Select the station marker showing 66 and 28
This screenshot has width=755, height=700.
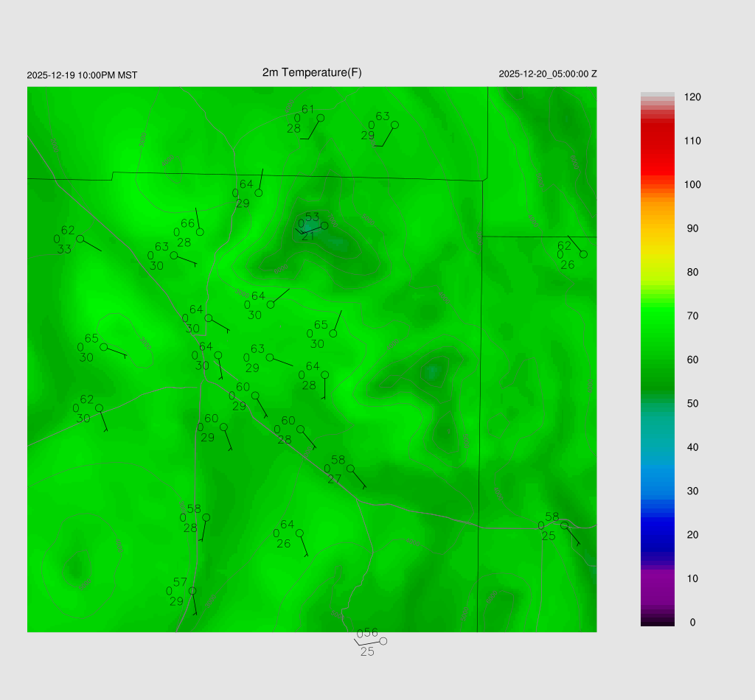pyautogui.click(x=200, y=232)
